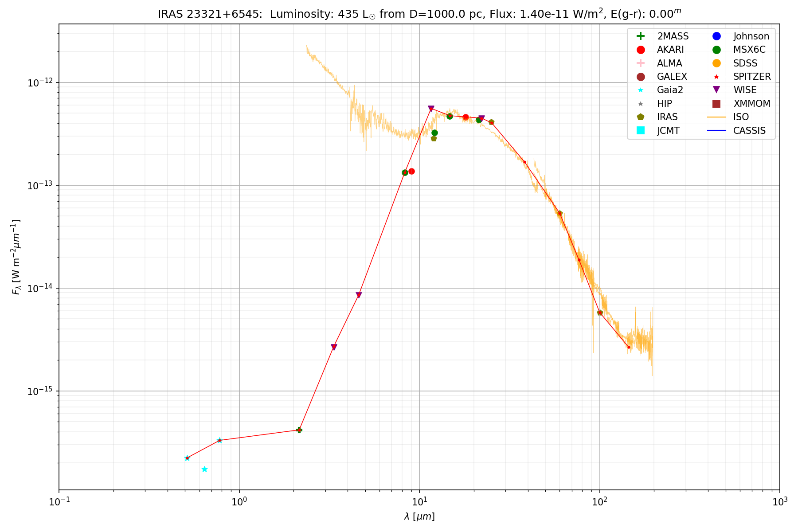Click the Fλ y-axis label
This screenshot has height=532, width=798.
coord(16,257)
